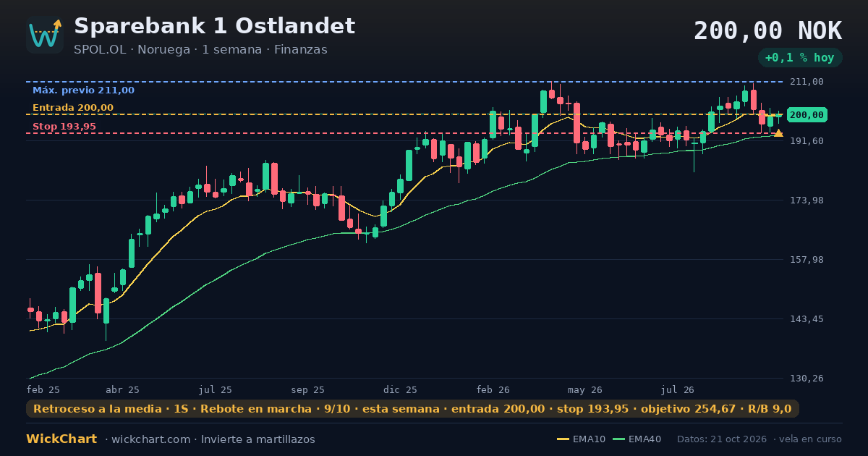The image size is (868, 456).
Task: Click the feb 25 date axis label
Action: coord(43,389)
